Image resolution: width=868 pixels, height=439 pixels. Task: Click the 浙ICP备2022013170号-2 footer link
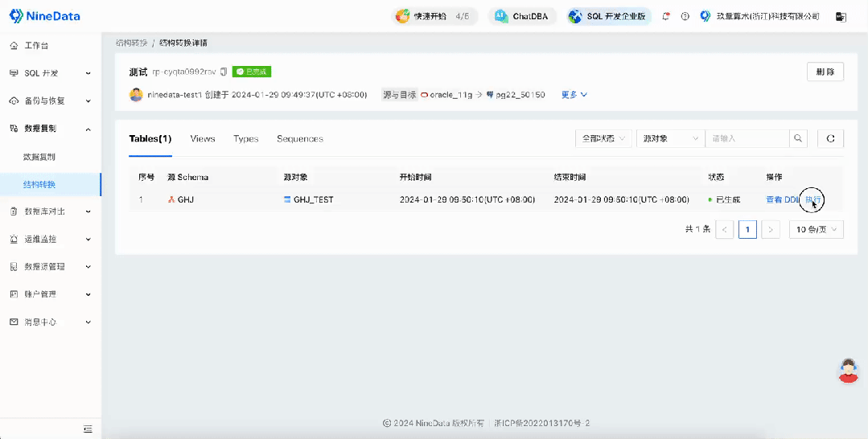point(542,424)
